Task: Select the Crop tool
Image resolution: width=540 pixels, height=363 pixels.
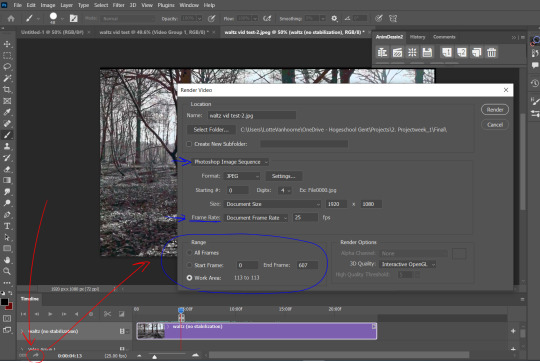Action: tap(7, 90)
